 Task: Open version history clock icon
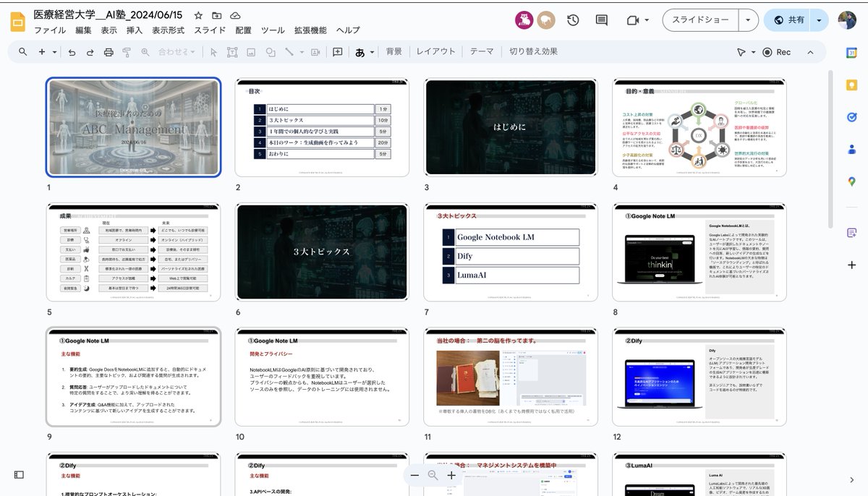573,20
